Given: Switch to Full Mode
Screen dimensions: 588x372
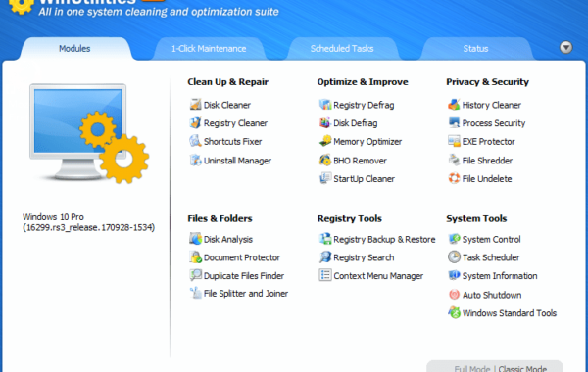Looking at the screenshot, I should tap(472, 369).
